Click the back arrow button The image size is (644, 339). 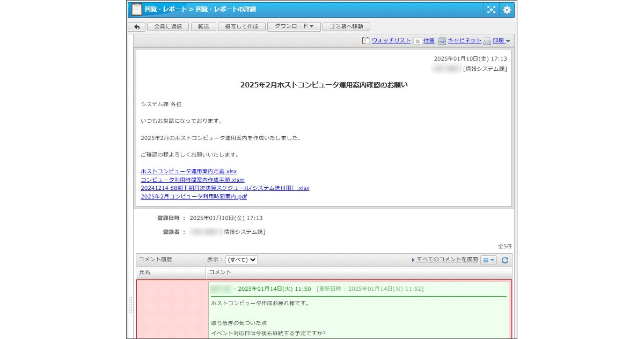coord(136,26)
